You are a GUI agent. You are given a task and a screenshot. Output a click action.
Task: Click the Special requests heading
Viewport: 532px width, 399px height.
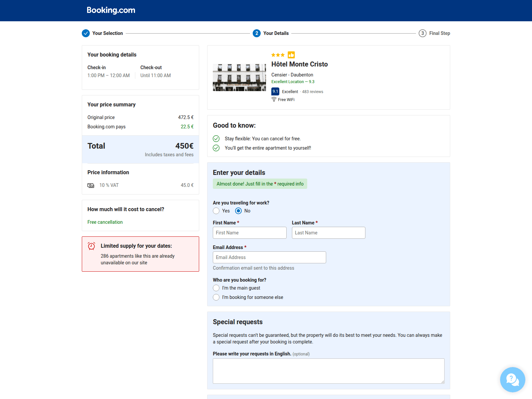coord(238,322)
